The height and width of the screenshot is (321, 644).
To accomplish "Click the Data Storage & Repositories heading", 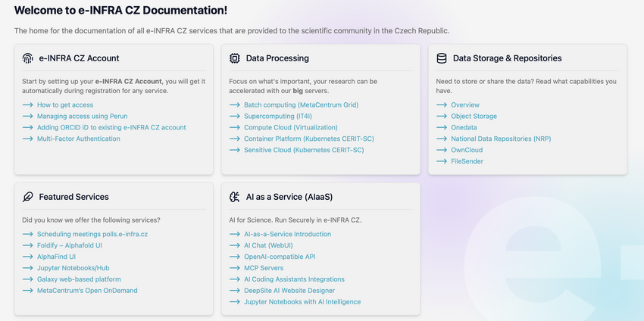I will point(507,58).
